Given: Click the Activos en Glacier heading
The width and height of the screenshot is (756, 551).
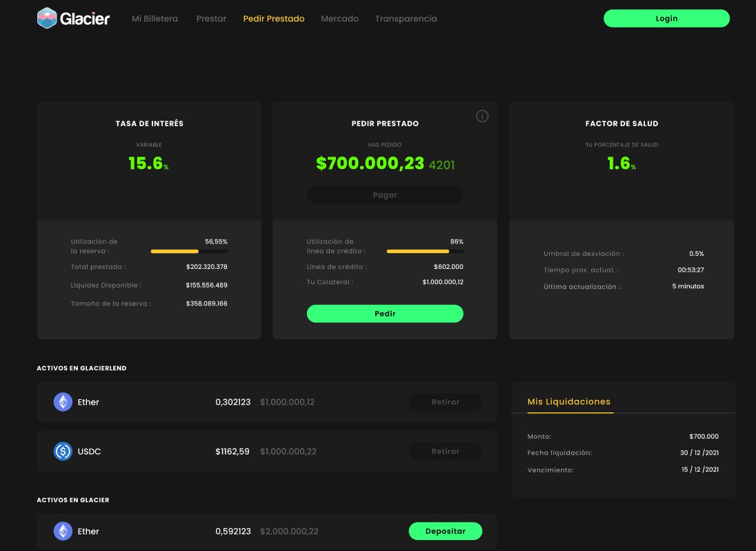Looking at the screenshot, I should click(x=73, y=500).
